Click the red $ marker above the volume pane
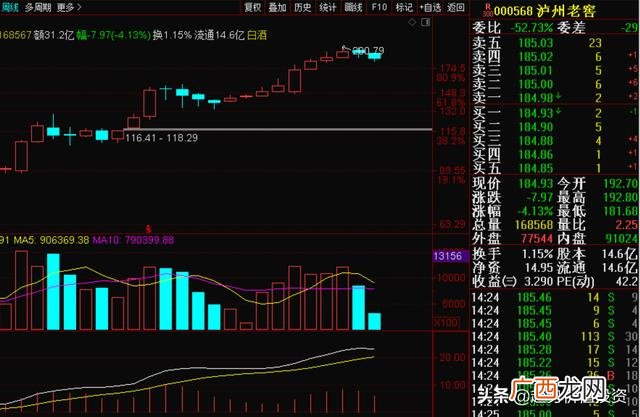Image resolution: width=640 pixels, height=417 pixels. pos(148,229)
